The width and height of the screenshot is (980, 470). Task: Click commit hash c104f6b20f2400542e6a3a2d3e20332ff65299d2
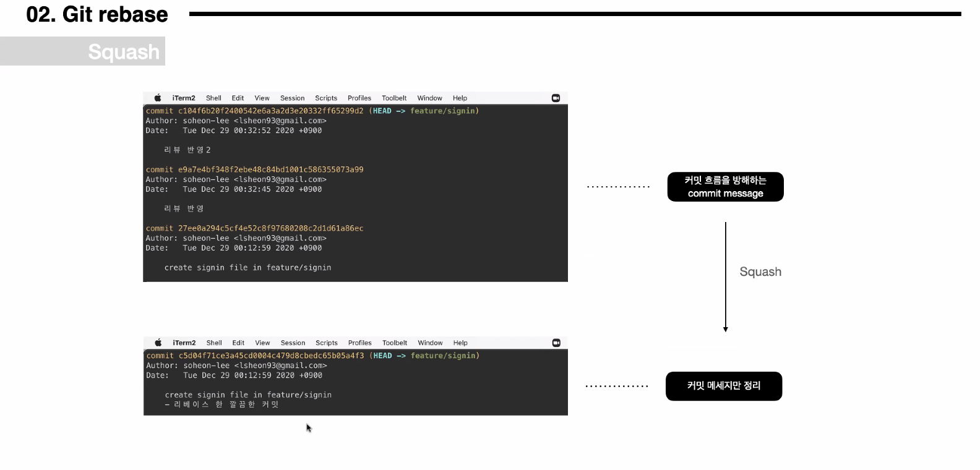pos(271,111)
